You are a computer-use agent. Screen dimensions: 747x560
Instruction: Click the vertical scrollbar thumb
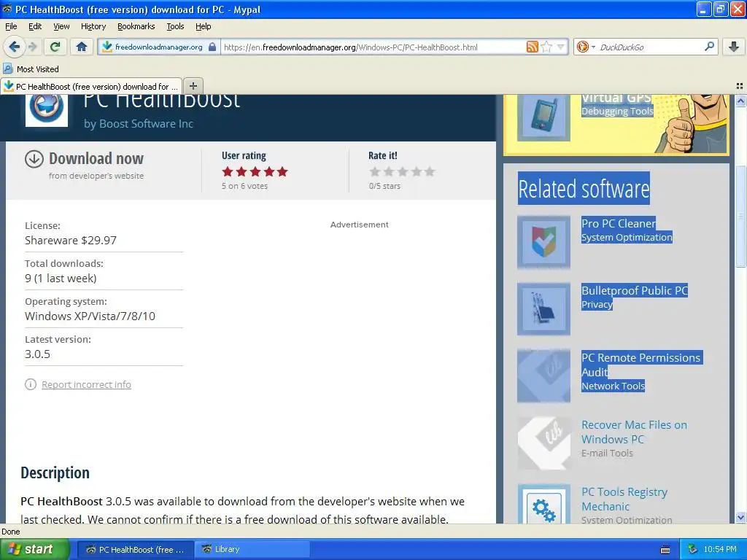[x=740, y=216]
